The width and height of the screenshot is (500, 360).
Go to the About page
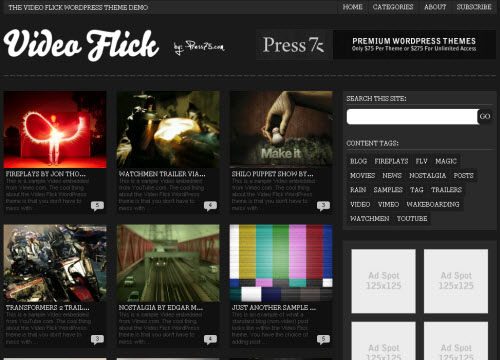point(435,7)
